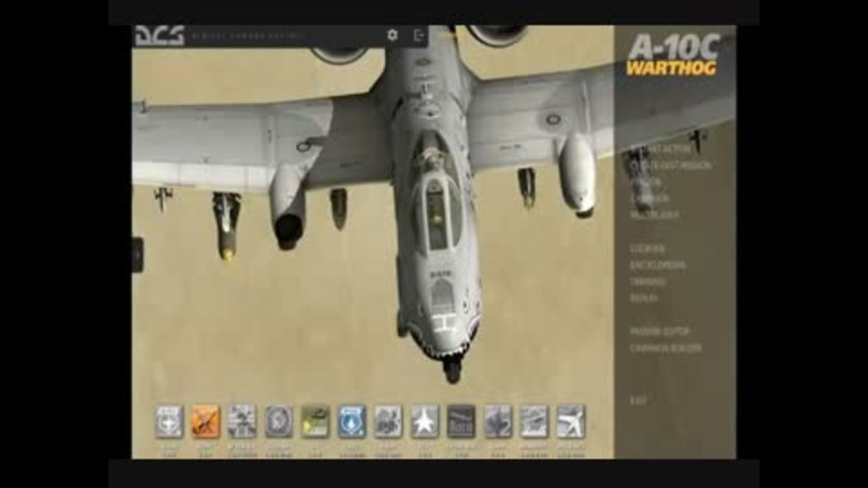Screen dimensions: 868x488
Task: Select the white fighter jet silhouette module icon
Action: pyautogui.click(x=425, y=422)
